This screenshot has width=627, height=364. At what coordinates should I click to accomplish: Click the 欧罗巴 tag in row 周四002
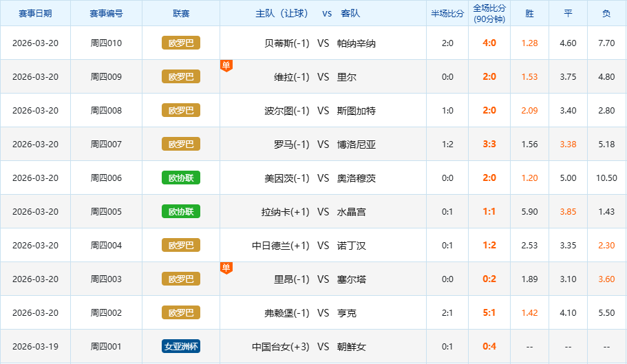pos(181,312)
